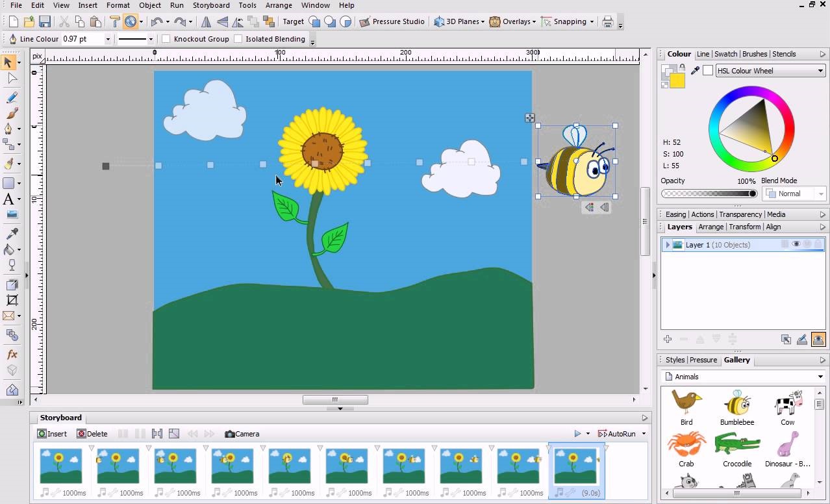Pick the Crop tool
This screenshot has height=504, width=830.
coord(12,300)
